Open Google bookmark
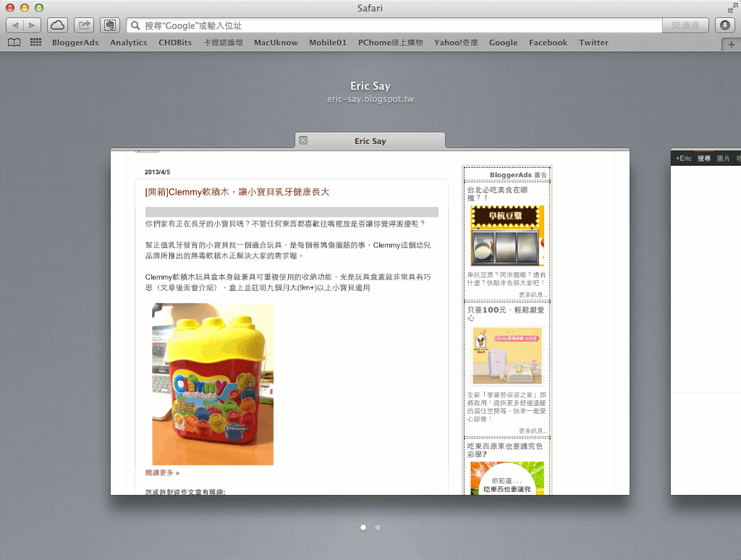Viewport: 741px width, 560px height. [x=504, y=43]
